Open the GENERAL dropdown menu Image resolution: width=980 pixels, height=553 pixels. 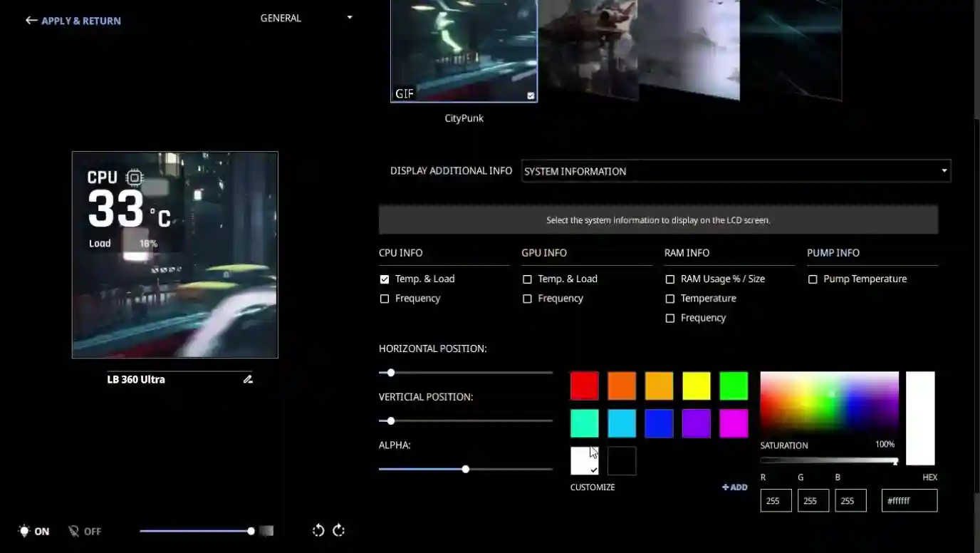(306, 18)
